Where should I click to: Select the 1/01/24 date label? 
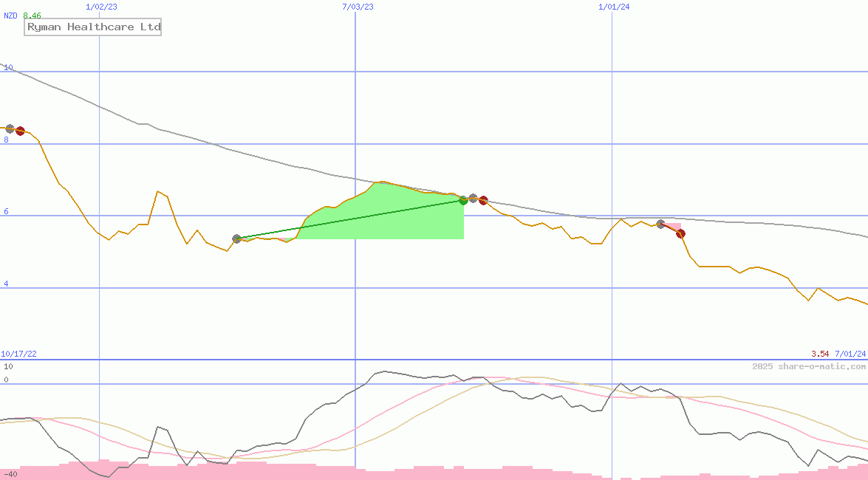click(x=614, y=7)
